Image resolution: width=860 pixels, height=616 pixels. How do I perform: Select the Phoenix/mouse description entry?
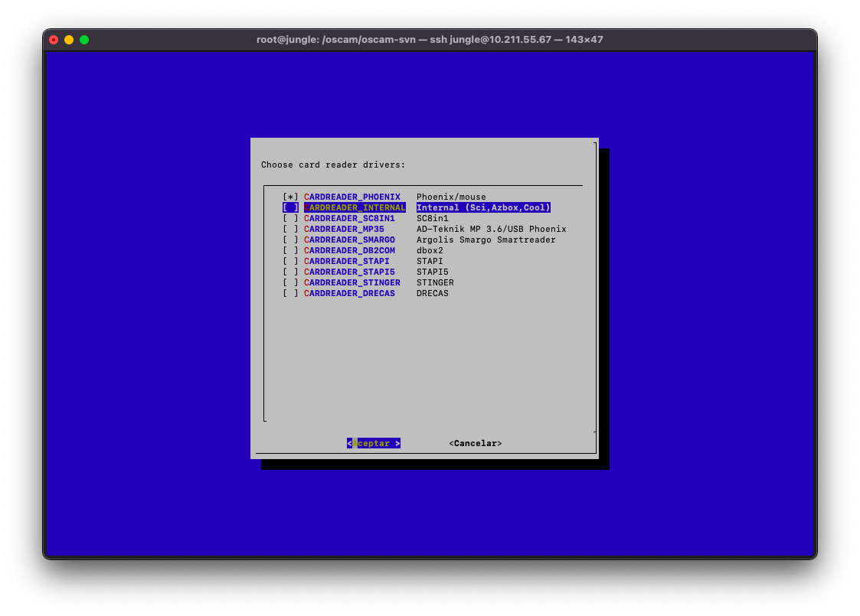(x=451, y=197)
